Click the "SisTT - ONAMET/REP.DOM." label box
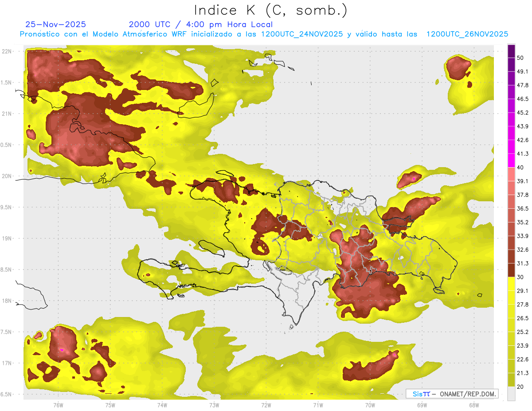Screen dimensions: 532x411 452,394
